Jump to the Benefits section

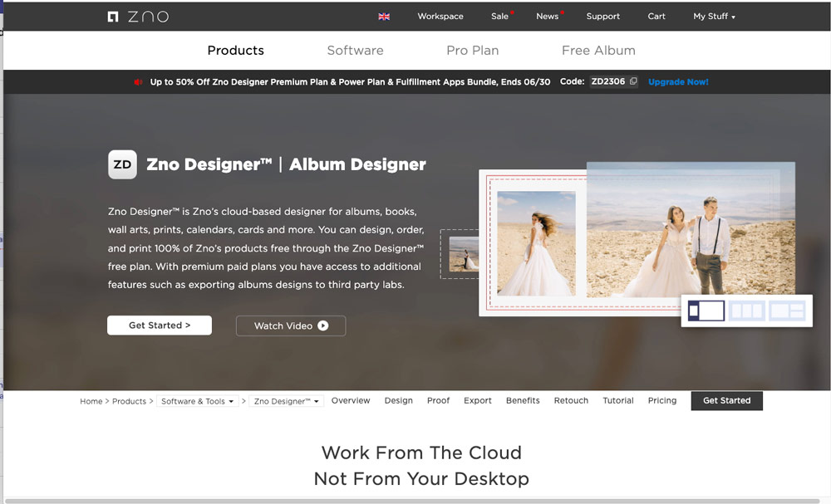523,401
